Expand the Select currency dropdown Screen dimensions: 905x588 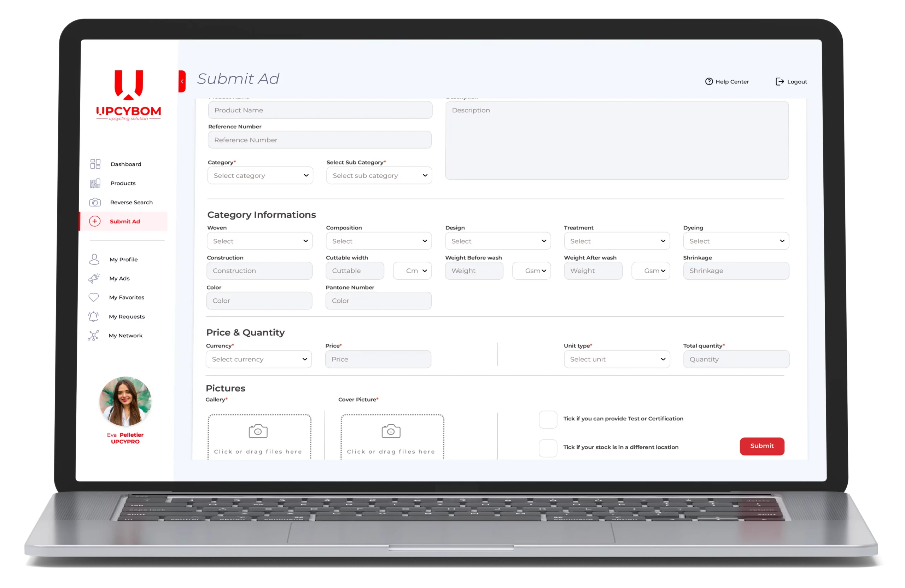(258, 359)
